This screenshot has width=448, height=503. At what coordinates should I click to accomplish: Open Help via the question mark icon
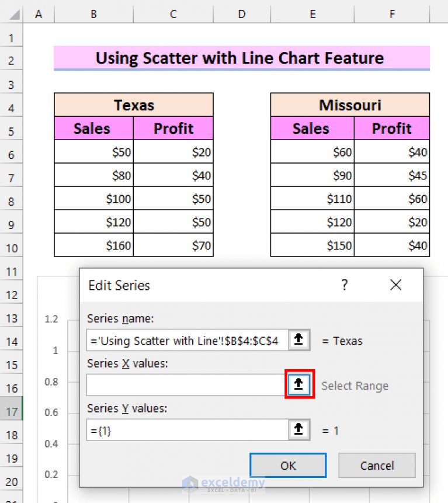(x=345, y=285)
